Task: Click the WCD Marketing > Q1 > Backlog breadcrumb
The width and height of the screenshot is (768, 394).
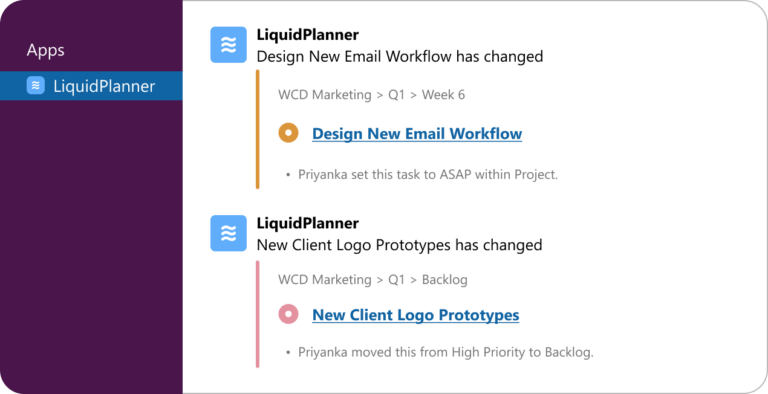Action: pyautogui.click(x=373, y=279)
